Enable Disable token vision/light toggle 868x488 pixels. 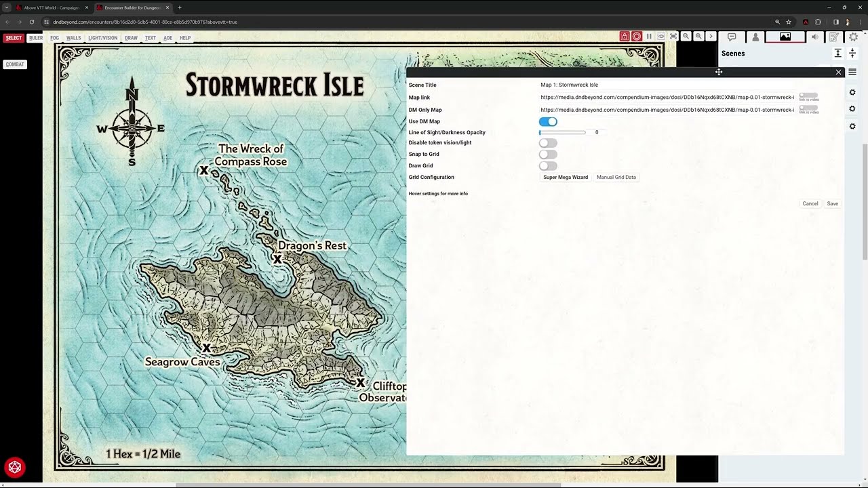pyautogui.click(x=548, y=143)
